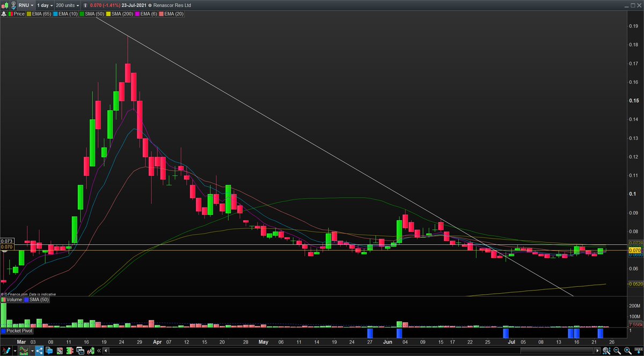
Task: Click the EMA (20) pink color swatch
Action: 162,14
